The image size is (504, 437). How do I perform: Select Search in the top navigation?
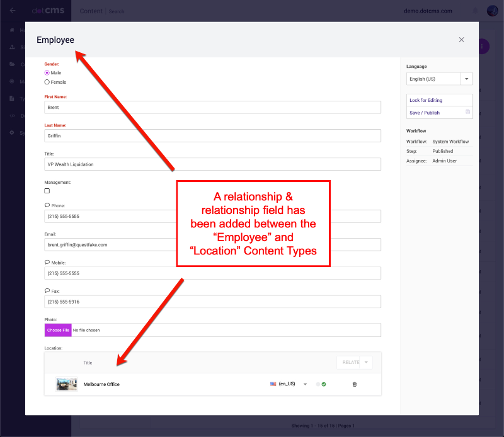[117, 11]
